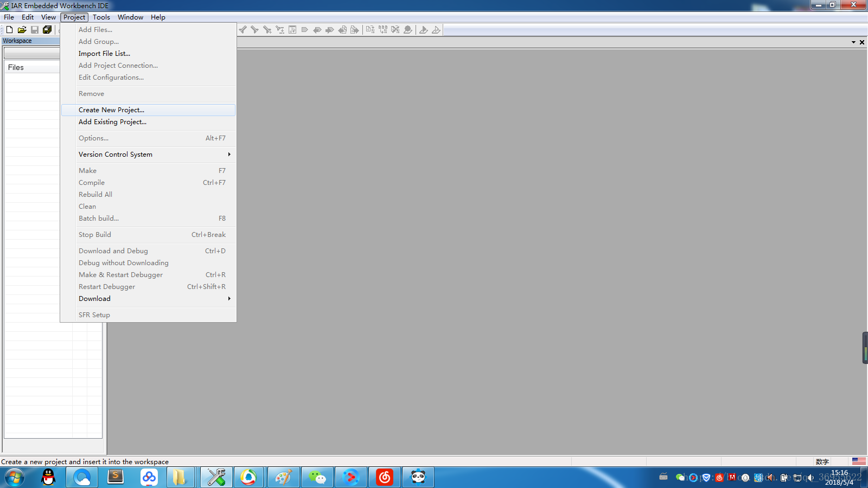Click the Clean menu entry

point(148,207)
